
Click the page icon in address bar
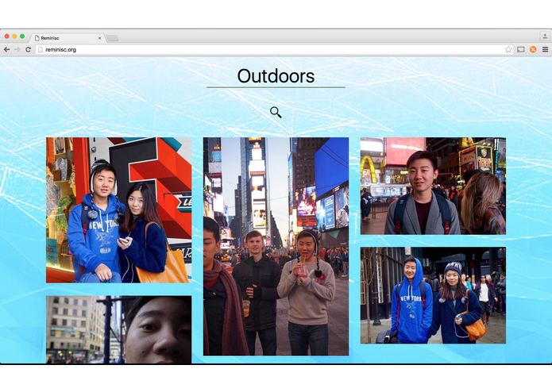(41, 49)
